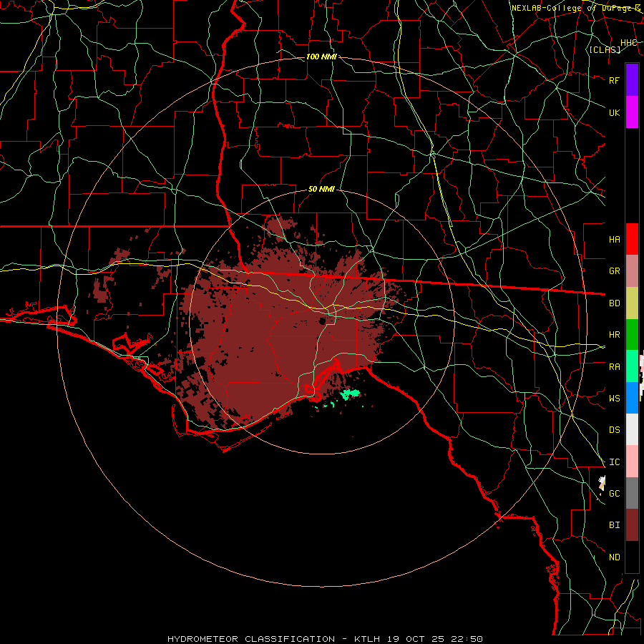The image size is (644, 644).
Task: Click the [CLAS] units label
Action: 605,49
